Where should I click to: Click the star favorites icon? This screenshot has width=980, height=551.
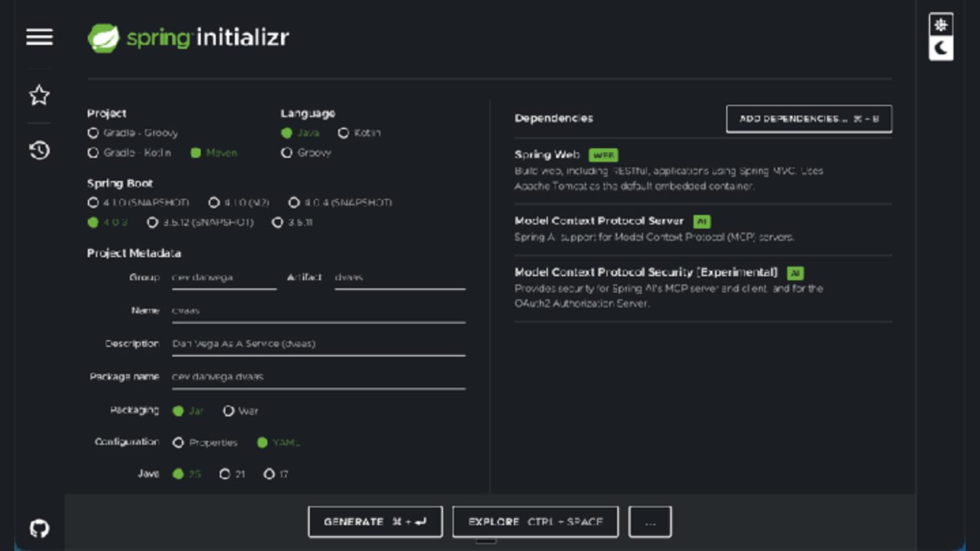(39, 95)
